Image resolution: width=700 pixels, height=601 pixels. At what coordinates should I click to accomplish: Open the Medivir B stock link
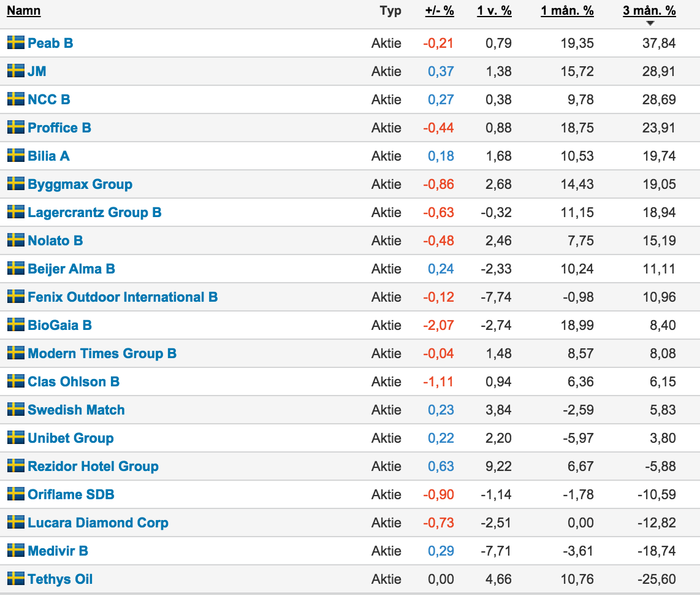pyautogui.click(x=58, y=551)
